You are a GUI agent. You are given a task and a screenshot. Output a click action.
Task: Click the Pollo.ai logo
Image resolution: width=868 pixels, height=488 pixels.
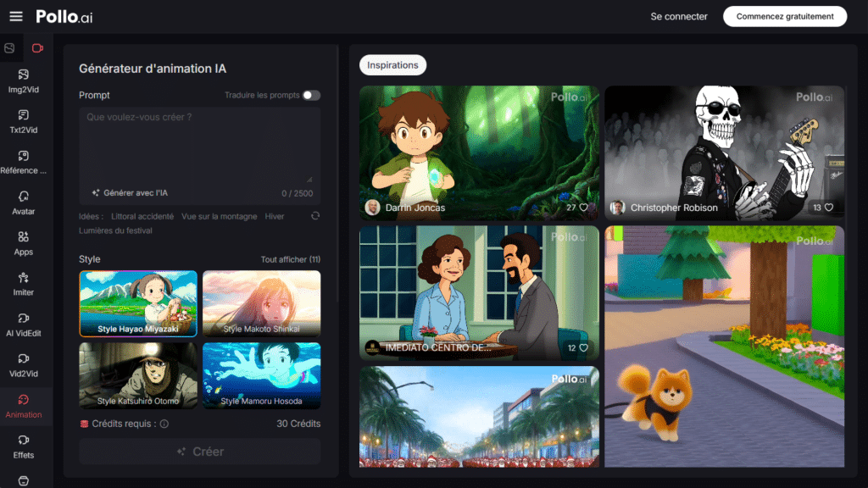point(64,17)
